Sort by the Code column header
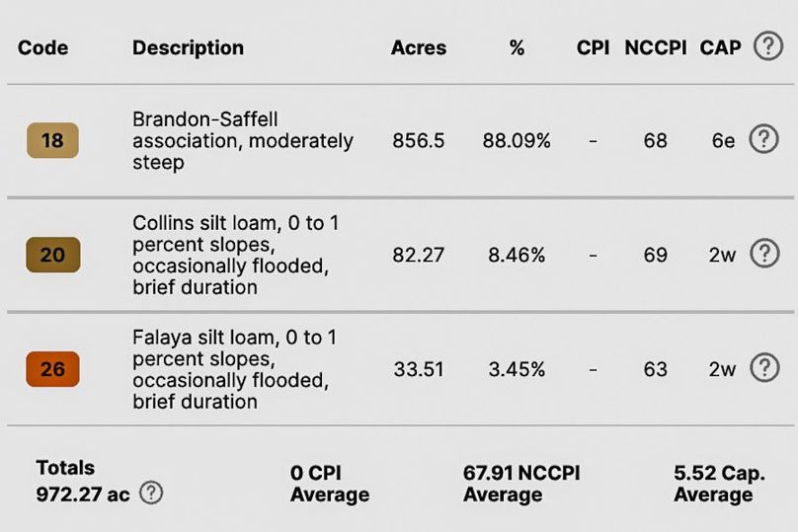Screen dimensions: 798x532 pyautogui.click(x=42, y=47)
